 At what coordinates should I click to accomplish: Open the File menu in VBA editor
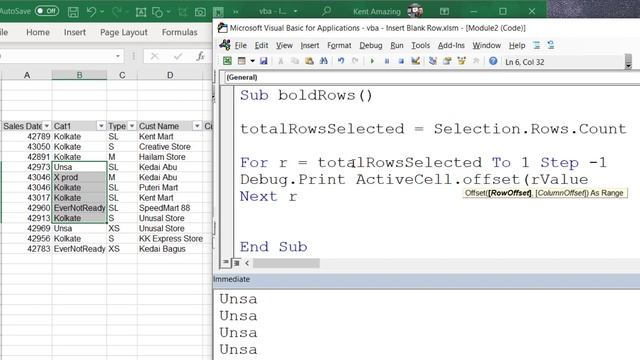(x=240, y=45)
